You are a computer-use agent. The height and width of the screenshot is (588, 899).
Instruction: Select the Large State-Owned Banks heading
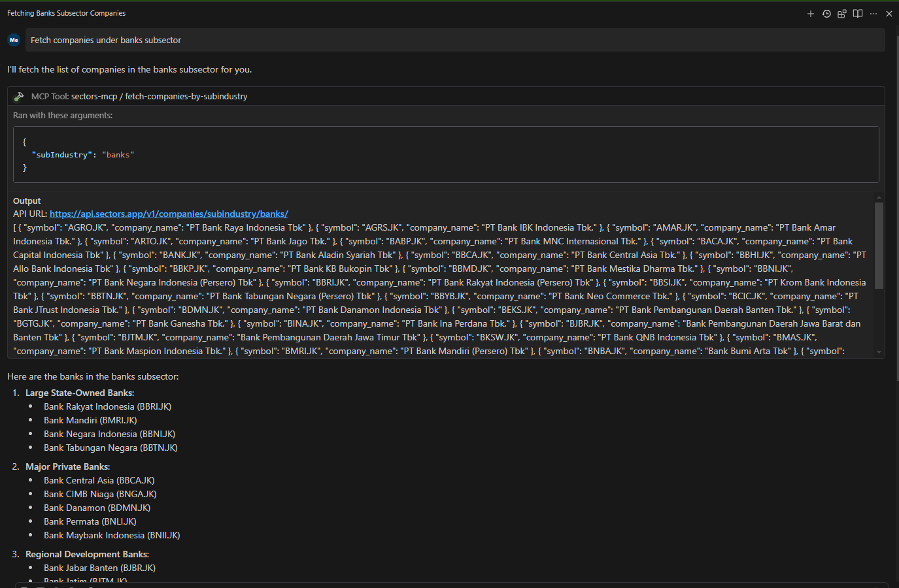pyautogui.click(x=80, y=393)
